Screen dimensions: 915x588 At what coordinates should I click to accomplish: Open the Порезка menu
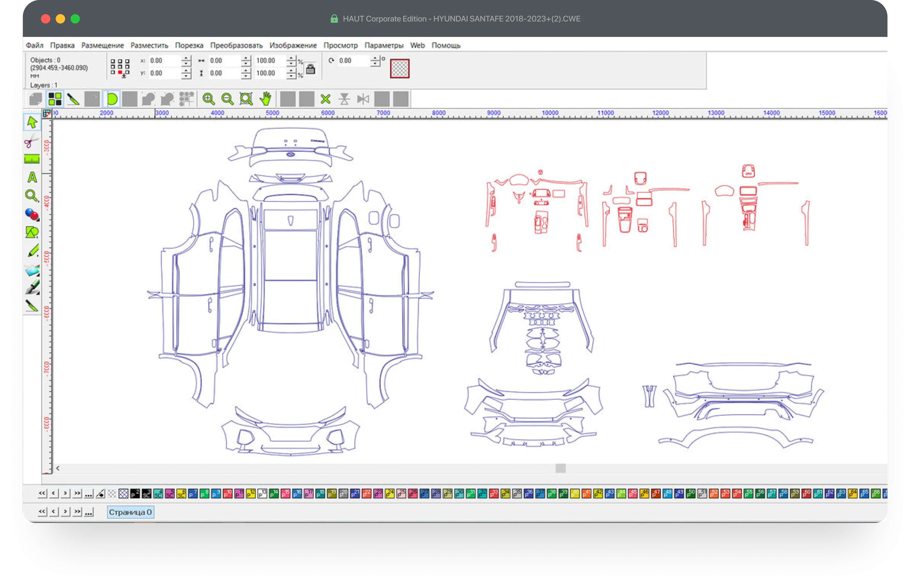point(189,45)
